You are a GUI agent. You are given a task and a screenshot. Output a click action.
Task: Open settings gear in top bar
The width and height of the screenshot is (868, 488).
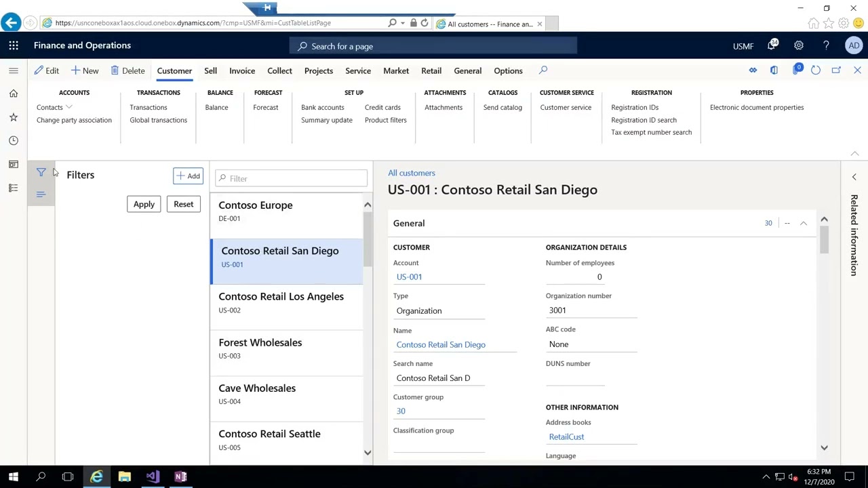coord(799,45)
